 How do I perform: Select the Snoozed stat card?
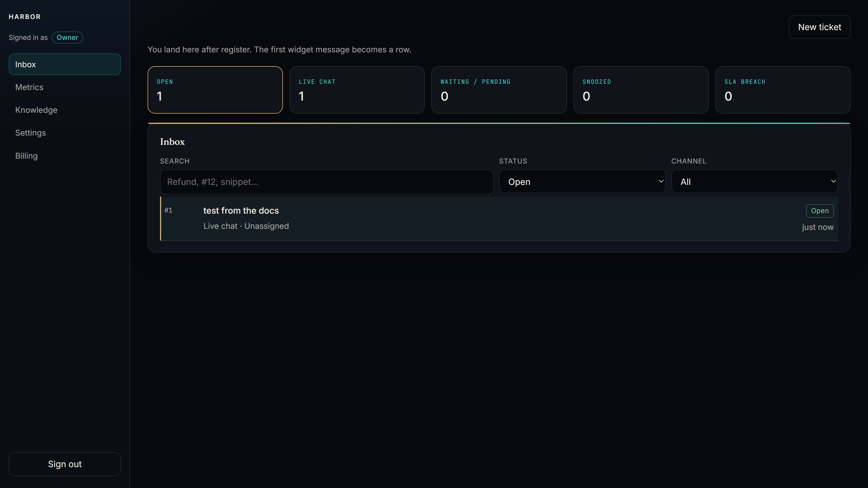click(x=641, y=90)
